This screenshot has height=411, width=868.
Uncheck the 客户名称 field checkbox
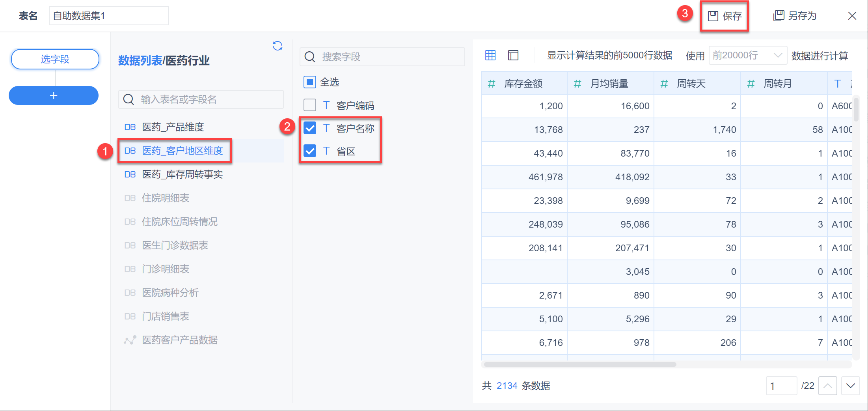tap(310, 128)
